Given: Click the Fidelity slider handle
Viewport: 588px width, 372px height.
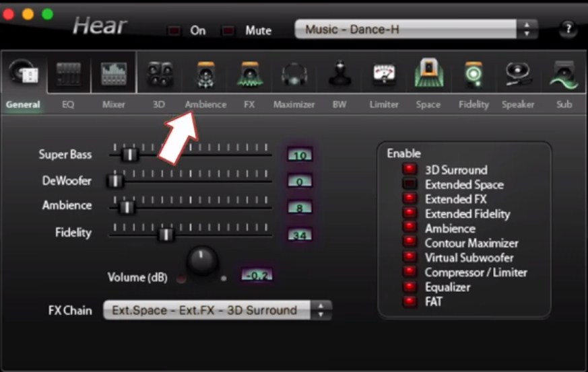Looking at the screenshot, I should (165, 234).
